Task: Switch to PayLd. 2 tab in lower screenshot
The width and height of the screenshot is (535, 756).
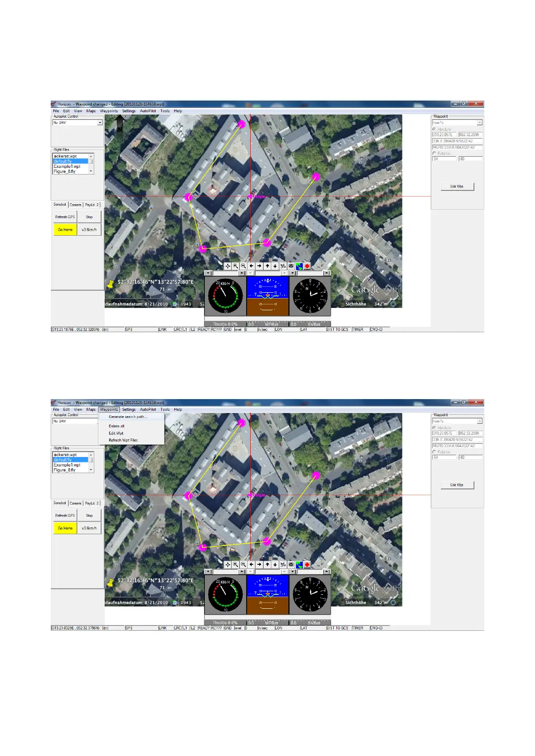Action: [92, 503]
